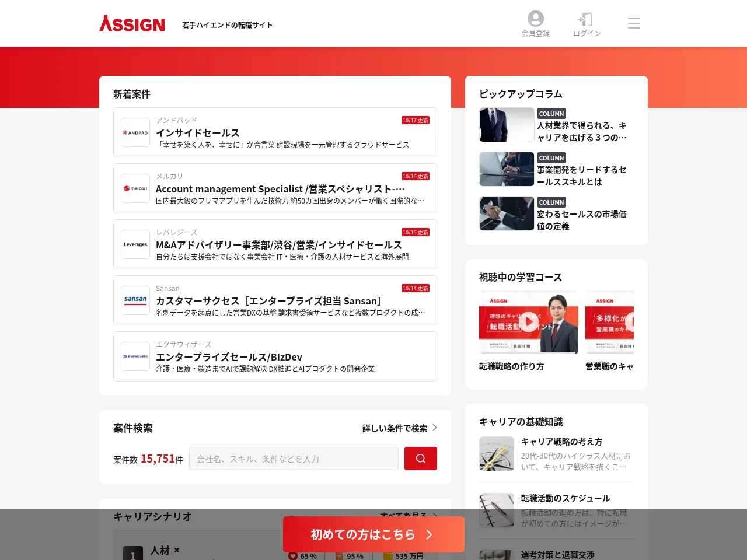The image size is (747, 560).
Task: Open the 詳しい条件で検索 chevron
Action: [434, 428]
